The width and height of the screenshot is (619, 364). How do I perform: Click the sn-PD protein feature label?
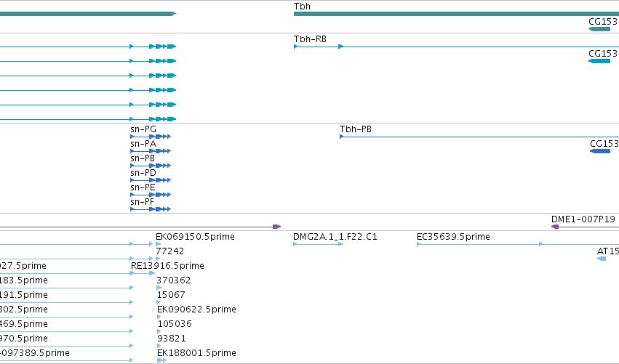click(x=143, y=173)
